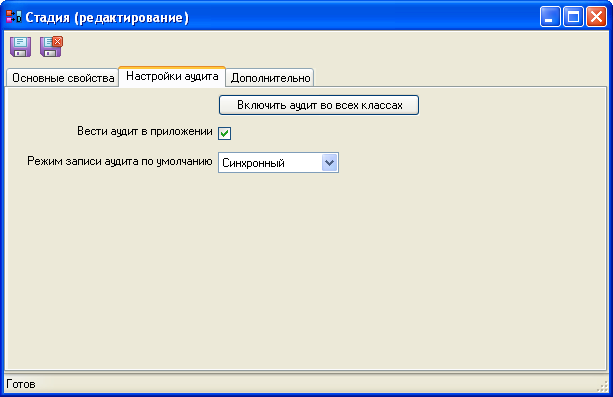Expand the audit write mode dropdown arrow
This screenshot has height=397, width=613.
(x=329, y=163)
